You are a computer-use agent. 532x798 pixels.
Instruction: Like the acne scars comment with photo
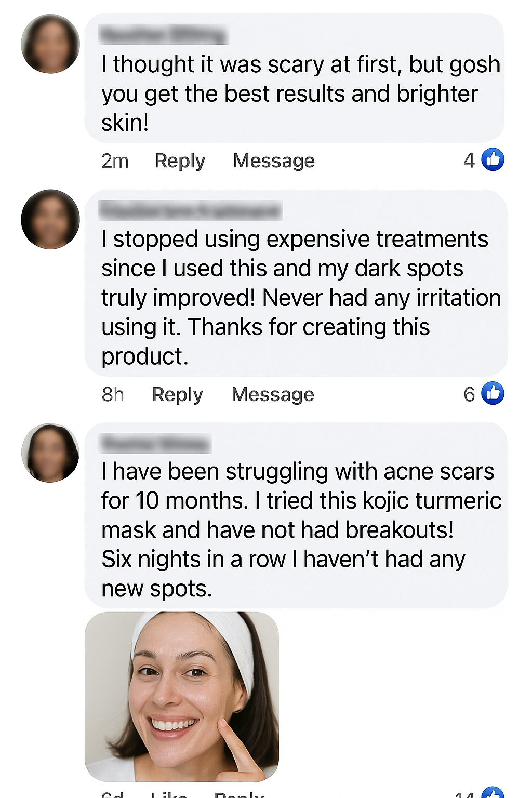click(169, 794)
